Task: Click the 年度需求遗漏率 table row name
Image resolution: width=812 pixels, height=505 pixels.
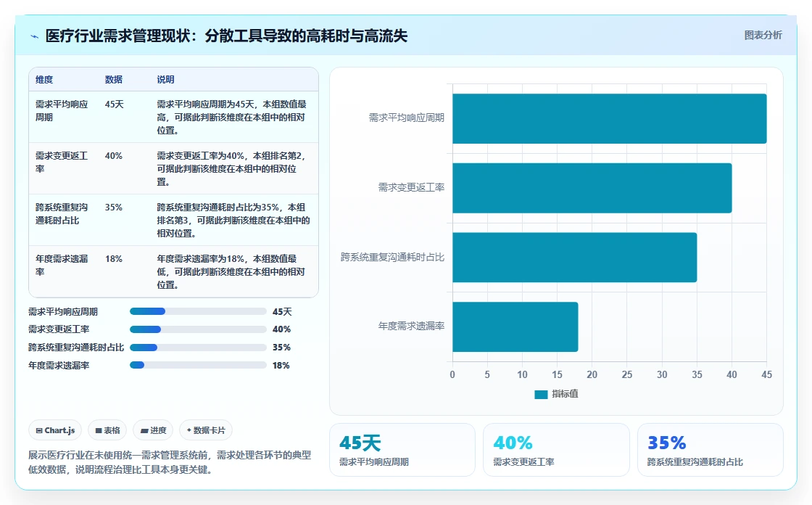Action: [x=62, y=265]
